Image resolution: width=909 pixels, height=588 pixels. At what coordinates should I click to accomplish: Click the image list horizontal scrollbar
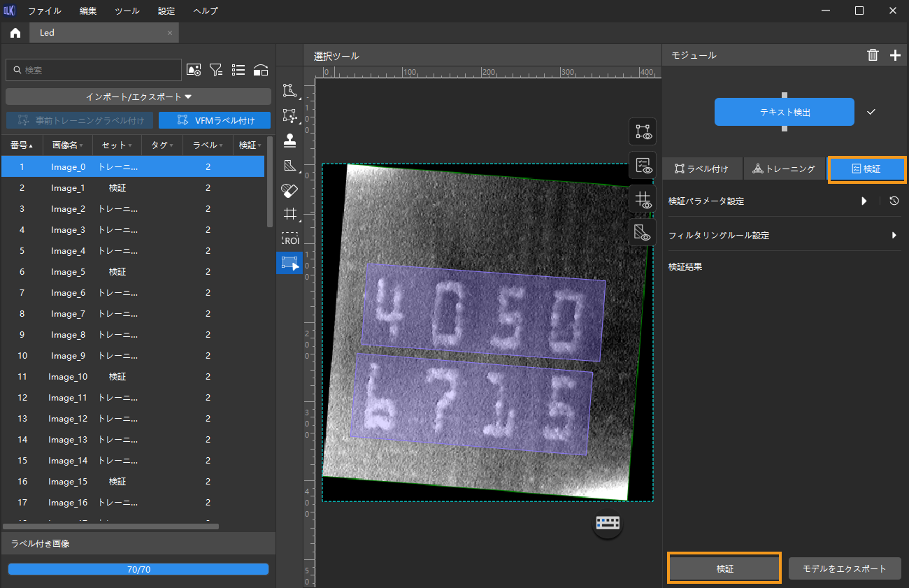pos(110,526)
